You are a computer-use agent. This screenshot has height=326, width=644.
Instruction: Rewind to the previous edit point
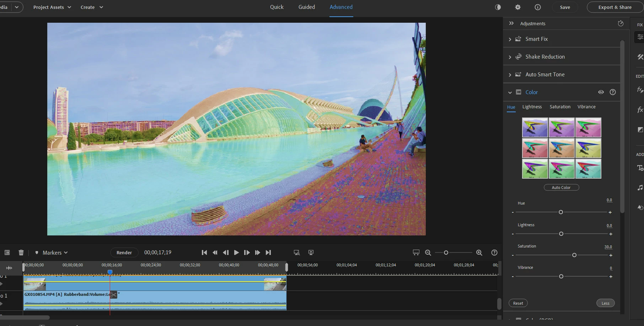tap(215, 252)
